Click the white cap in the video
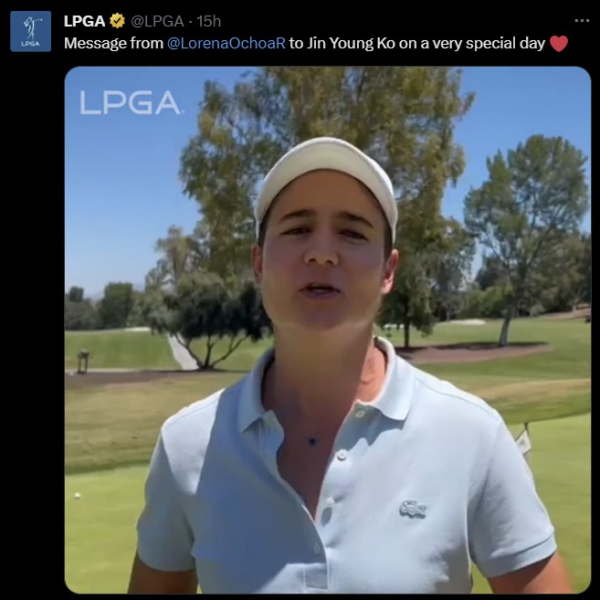Image resolution: width=600 pixels, height=600 pixels. pos(326,176)
